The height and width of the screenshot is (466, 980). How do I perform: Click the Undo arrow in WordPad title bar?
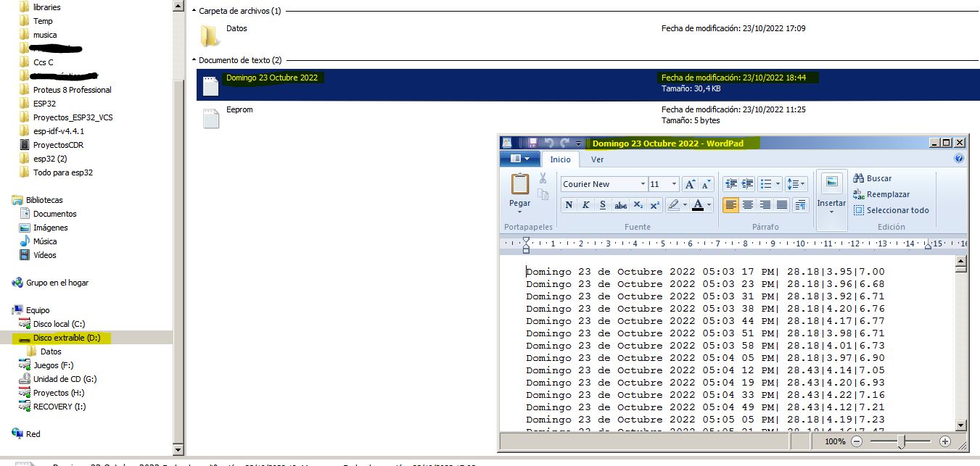pos(549,143)
